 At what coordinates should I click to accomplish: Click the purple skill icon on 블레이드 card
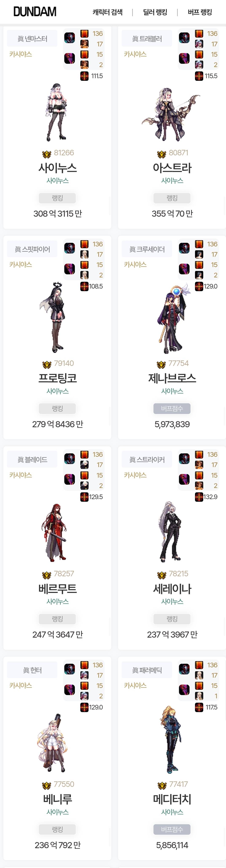point(69,479)
